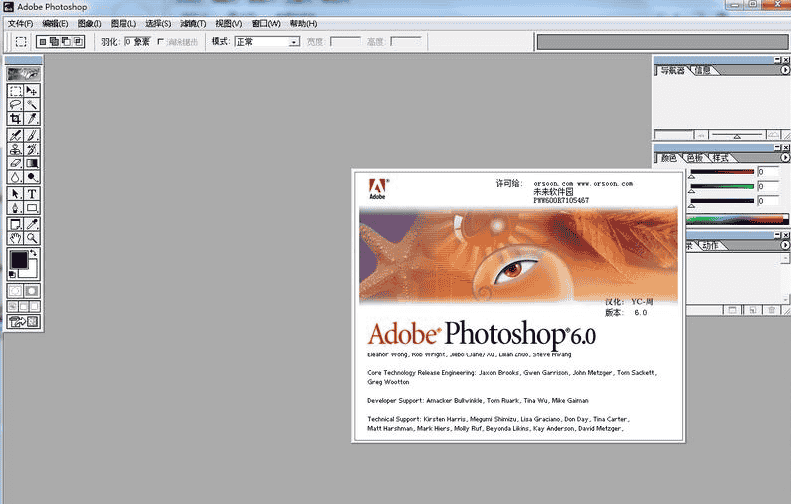Viewport: 791px width, 504px height.
Task: Click the foreground color swatch
Action: pyautogui.click(x=18, y=261)
